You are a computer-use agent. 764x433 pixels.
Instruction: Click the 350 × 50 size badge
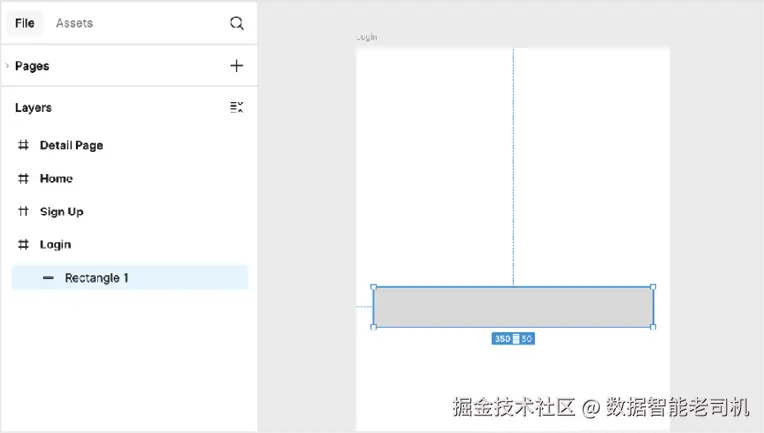[513, 339]
